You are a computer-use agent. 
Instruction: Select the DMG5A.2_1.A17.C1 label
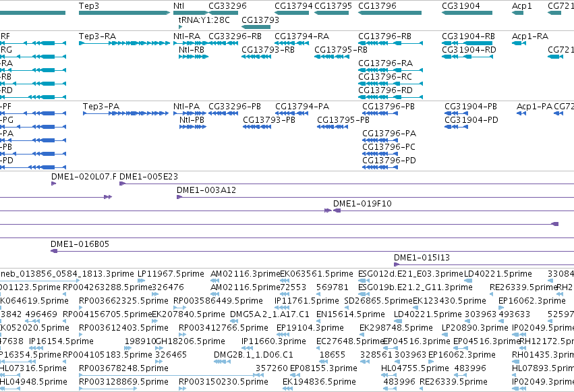(270, 315)
